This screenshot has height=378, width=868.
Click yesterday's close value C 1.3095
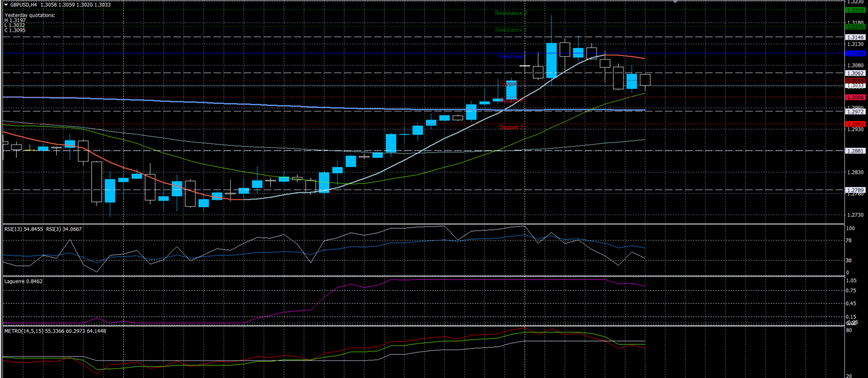(x=15, y=30)
